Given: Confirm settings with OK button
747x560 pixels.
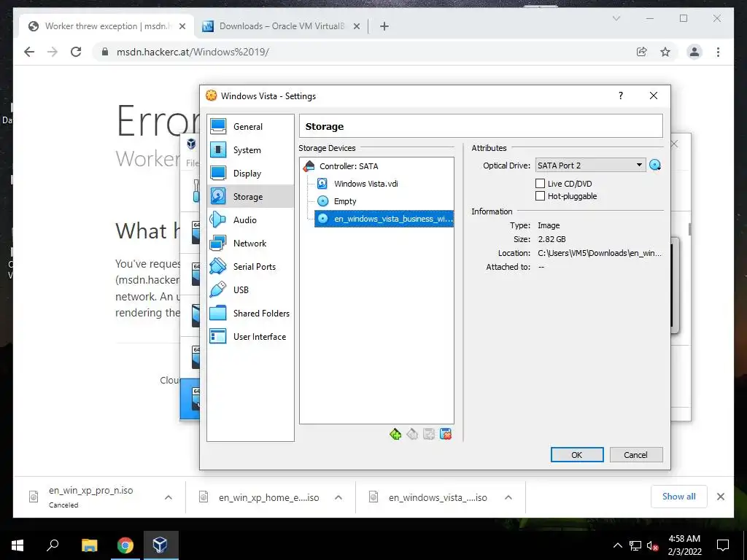Looking at the screenshot, I should click(x=577, y=455).
